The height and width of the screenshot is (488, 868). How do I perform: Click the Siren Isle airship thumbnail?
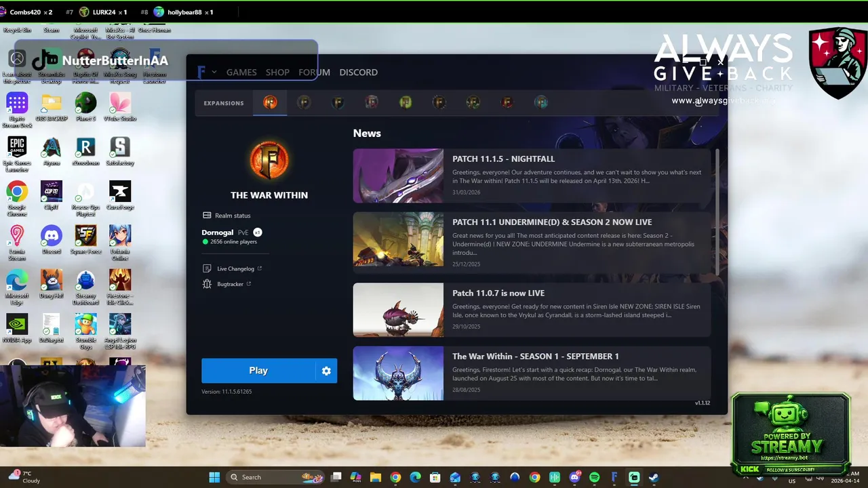398,310
